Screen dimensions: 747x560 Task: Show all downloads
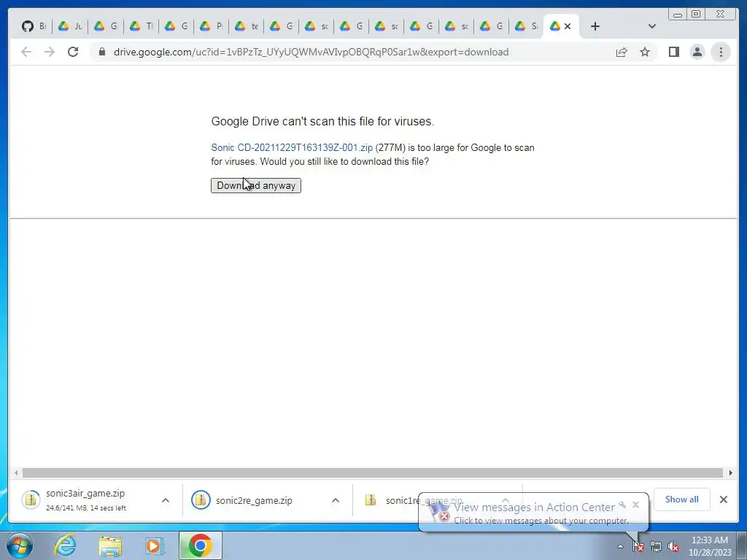coord(682,499)
